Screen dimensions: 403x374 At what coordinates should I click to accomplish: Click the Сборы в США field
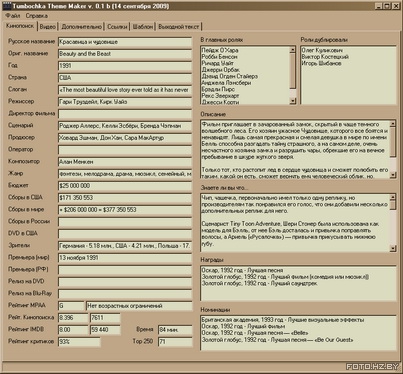point(125,198)
